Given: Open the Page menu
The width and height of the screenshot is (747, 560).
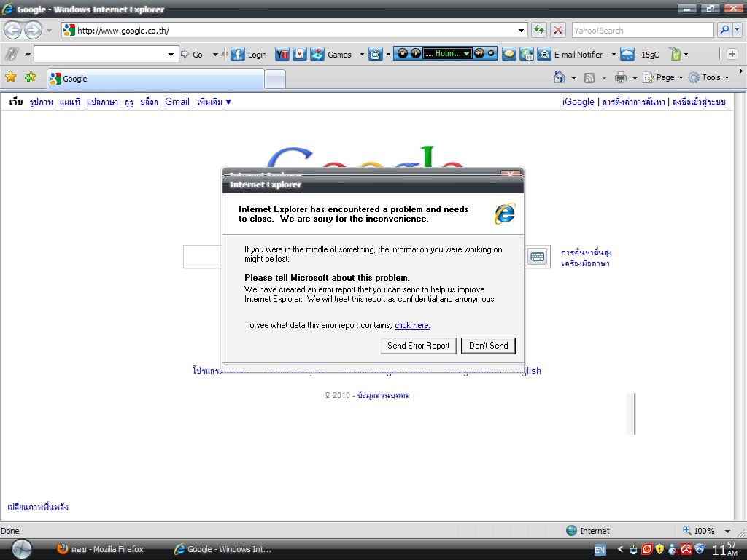Looking at the screenshot, I should click(x=662, y=77).
